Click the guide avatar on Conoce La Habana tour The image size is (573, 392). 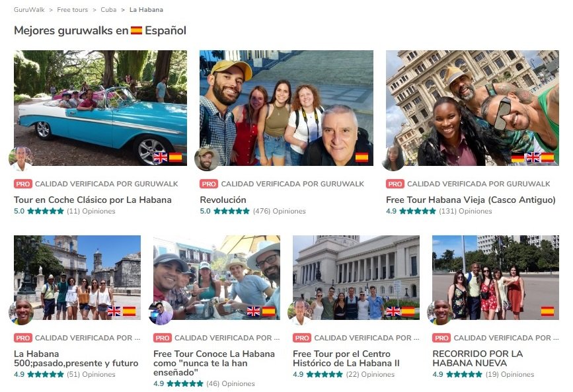(x=161, y=313)
